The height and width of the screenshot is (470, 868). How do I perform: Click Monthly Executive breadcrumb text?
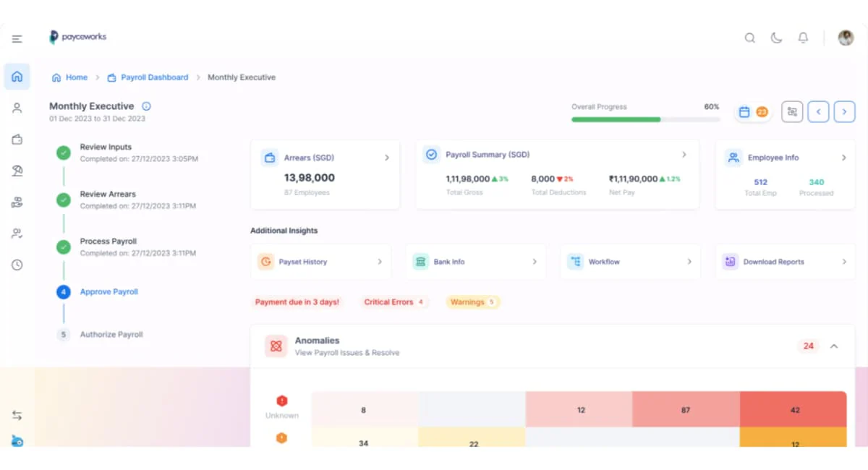pyautogui.click(x=242, y=77)
